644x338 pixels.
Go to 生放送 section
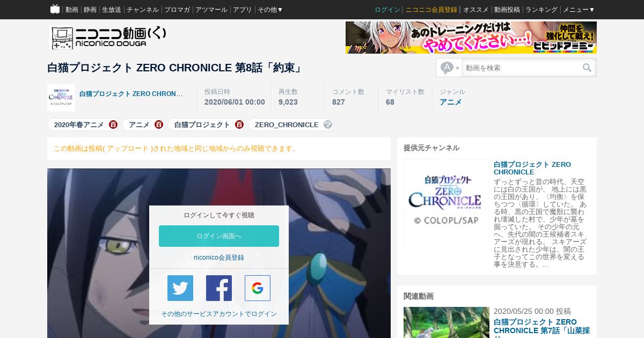pos(112,10)
